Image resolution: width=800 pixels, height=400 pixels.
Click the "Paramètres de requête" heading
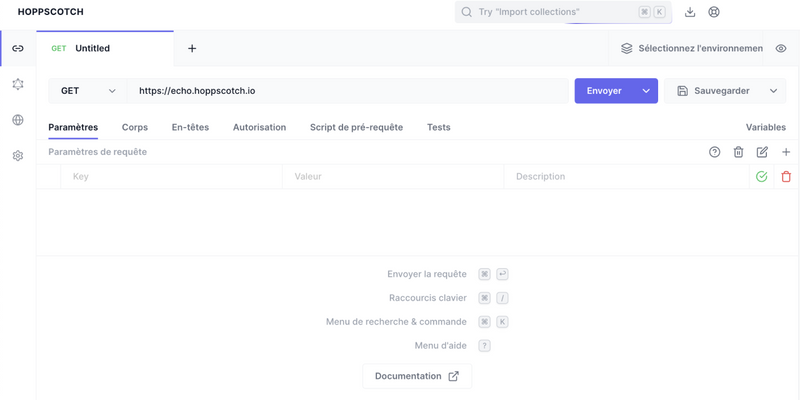[x=97, y=152]
